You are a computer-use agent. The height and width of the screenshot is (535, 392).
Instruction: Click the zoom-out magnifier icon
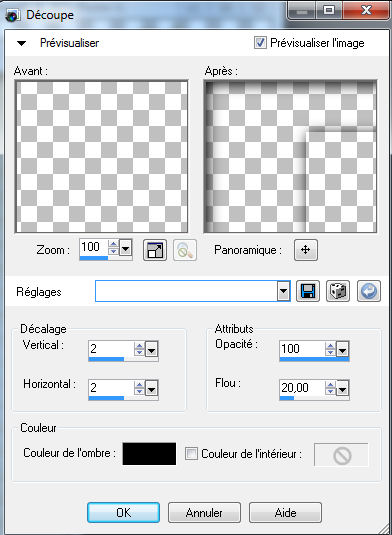click(x=185, y=250)
